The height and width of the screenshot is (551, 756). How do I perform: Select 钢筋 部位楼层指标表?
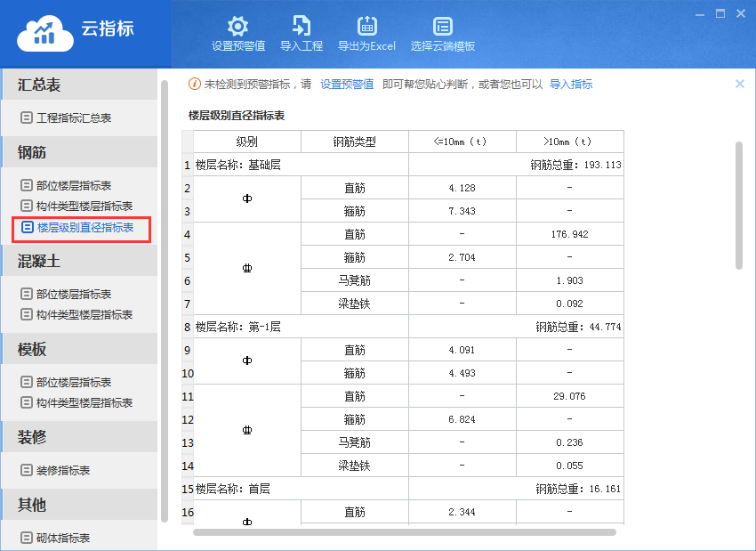pyautogui.click(x=73, y=185)
